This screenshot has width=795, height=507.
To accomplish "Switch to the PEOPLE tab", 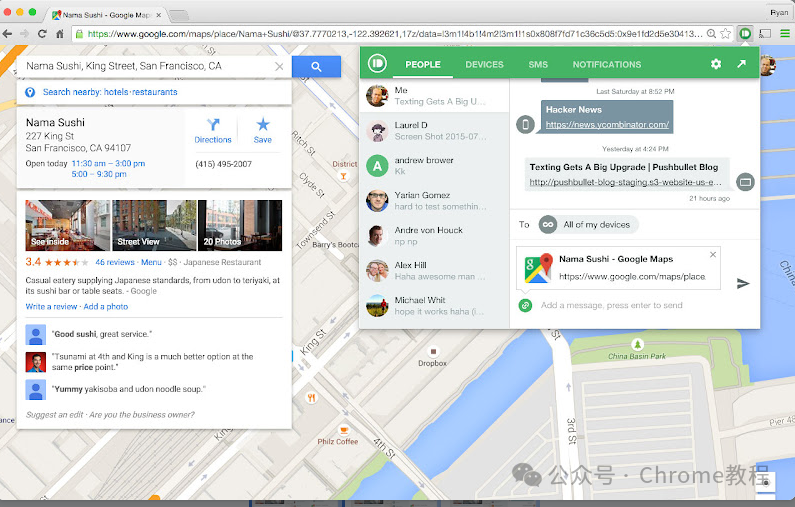I will [423, 64].
